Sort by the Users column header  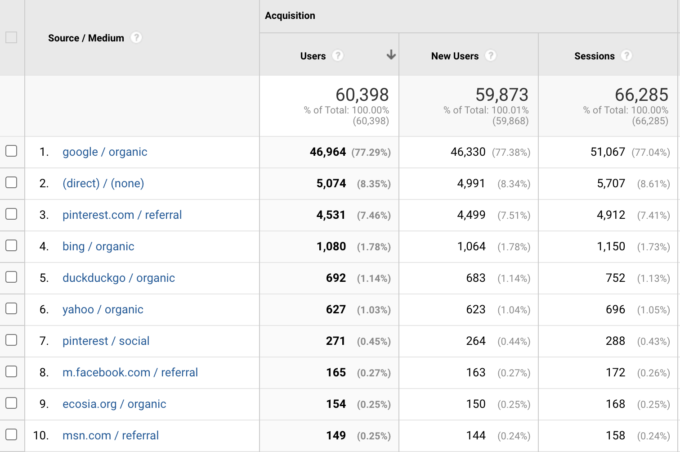tap(313, 56)
